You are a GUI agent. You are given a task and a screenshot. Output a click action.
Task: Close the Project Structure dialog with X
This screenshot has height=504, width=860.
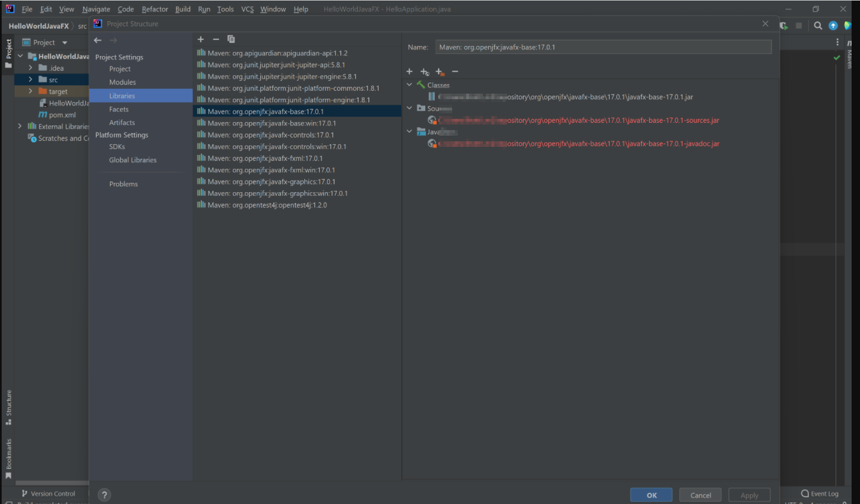point(765,24)
